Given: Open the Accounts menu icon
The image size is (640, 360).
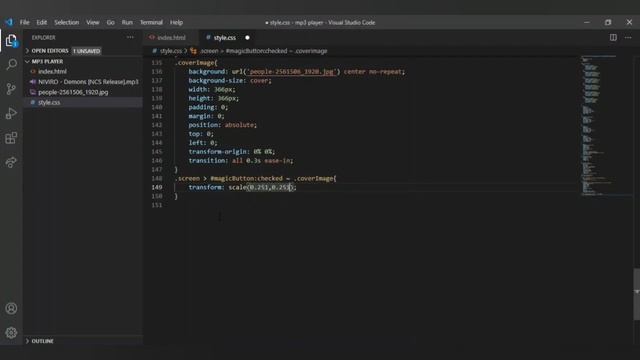Looking at the screenshot, I should [x=11, y=308].
